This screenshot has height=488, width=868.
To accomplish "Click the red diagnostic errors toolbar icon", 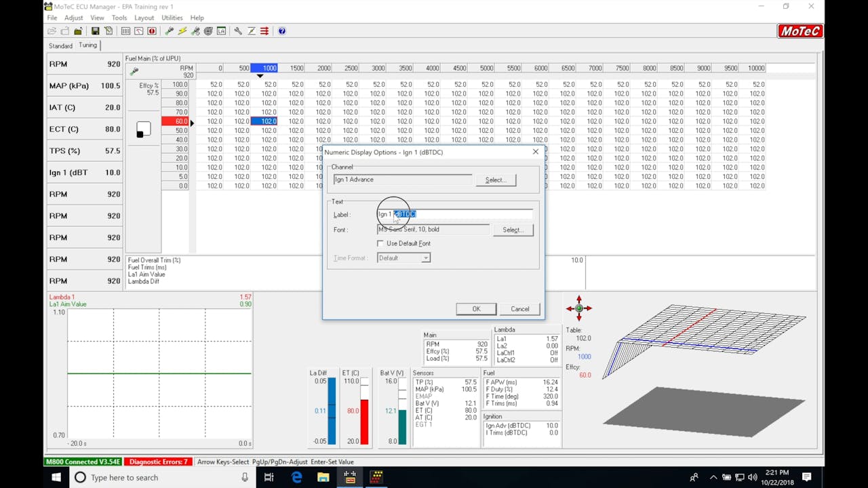I will 152,31.
